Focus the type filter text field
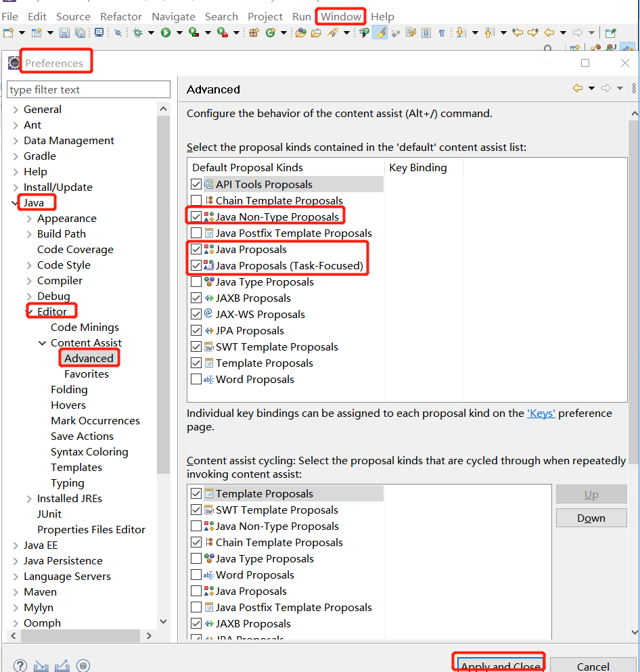640x672 pixels. [x=89, y=89]
